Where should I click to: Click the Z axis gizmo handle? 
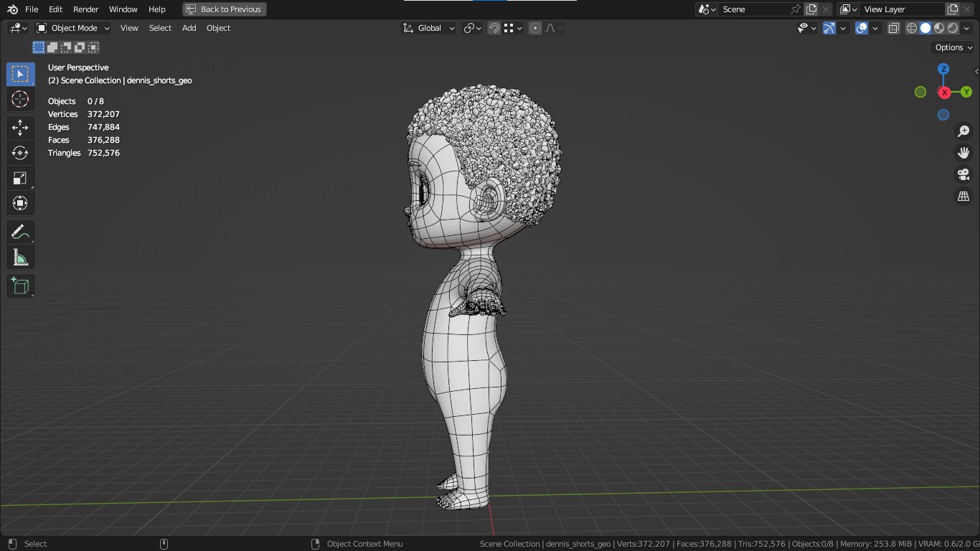[x=943, y=69]
